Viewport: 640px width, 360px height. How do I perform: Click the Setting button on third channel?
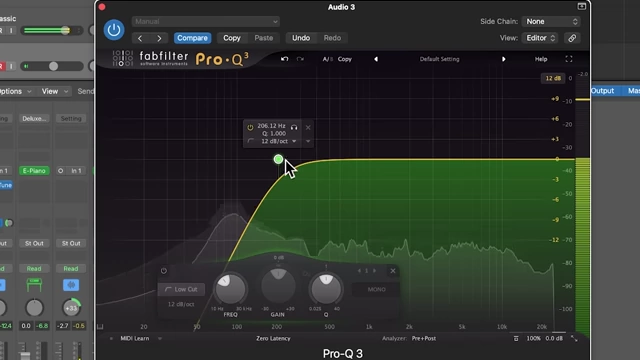click(71, 118)
